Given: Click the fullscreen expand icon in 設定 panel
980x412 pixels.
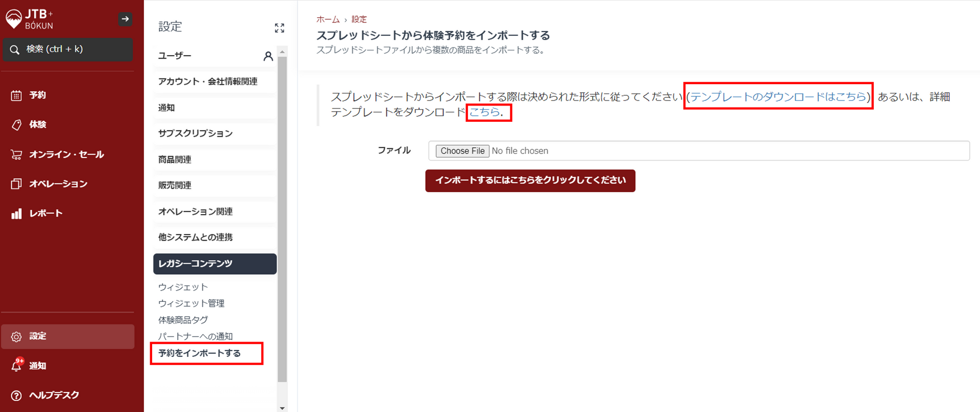Looking at the screenshot, I should [279, 28].
